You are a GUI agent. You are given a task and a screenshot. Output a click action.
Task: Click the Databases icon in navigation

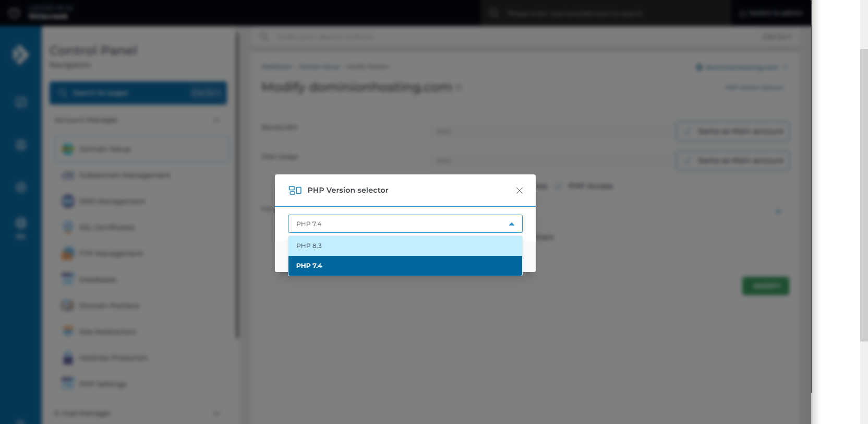coord(68,279)
